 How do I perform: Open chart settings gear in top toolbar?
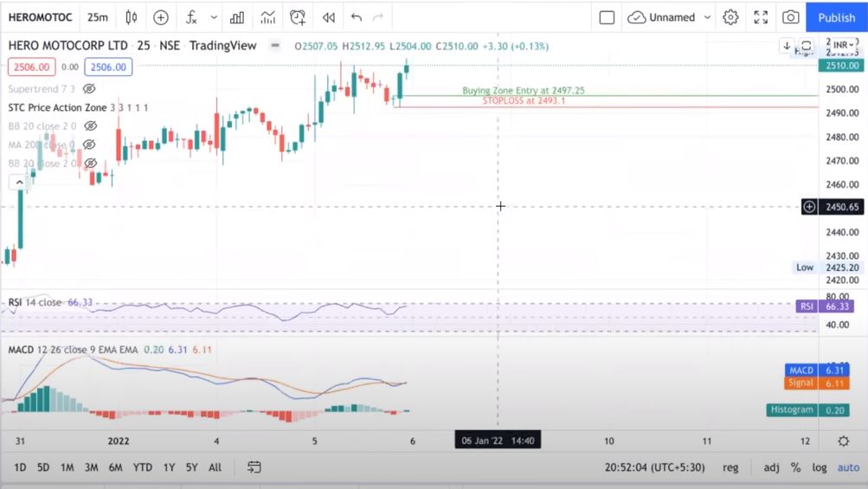[730, 17]
